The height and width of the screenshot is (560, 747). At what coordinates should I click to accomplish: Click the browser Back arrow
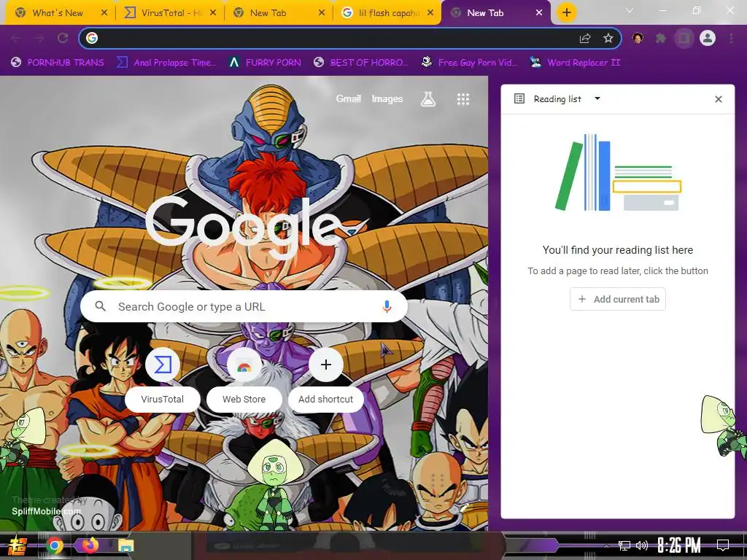tap(16, 38)
